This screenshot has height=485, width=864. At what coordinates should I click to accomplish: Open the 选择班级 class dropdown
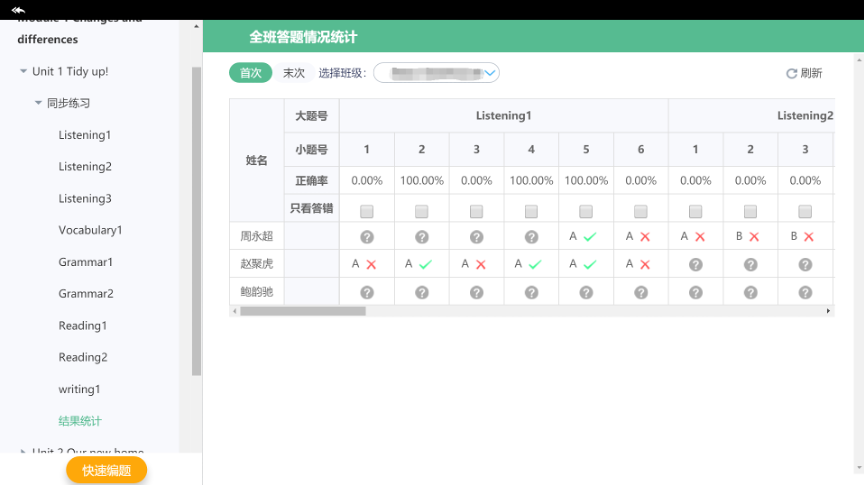click(x=436, y=73)
